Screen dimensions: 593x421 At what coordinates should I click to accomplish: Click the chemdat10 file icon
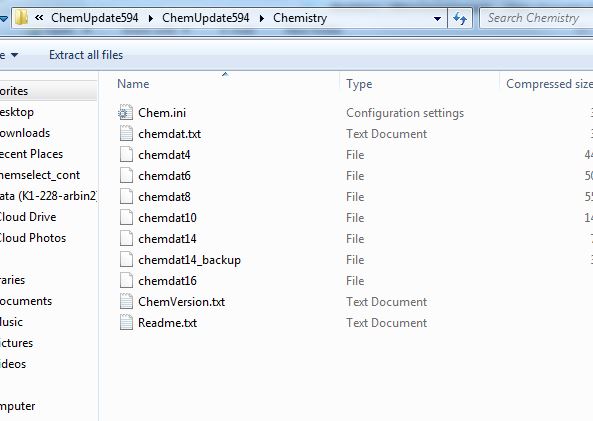[x=126, y=217]
